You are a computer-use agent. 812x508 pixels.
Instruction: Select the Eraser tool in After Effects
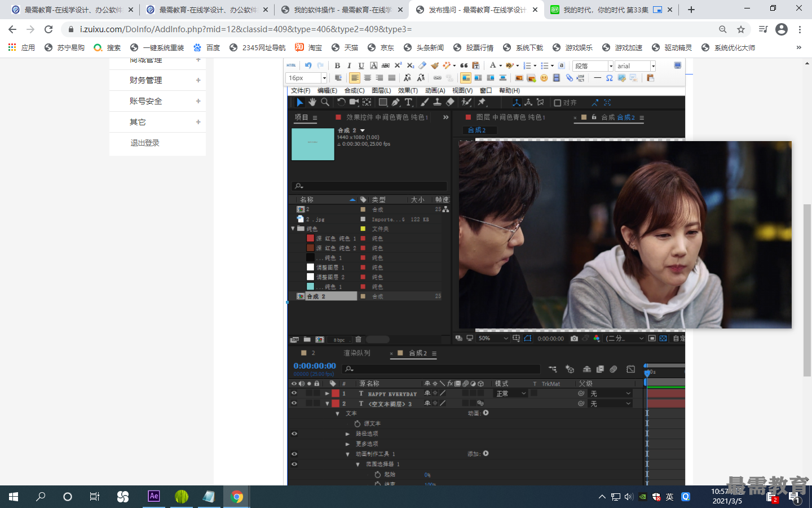pos(450,102)
